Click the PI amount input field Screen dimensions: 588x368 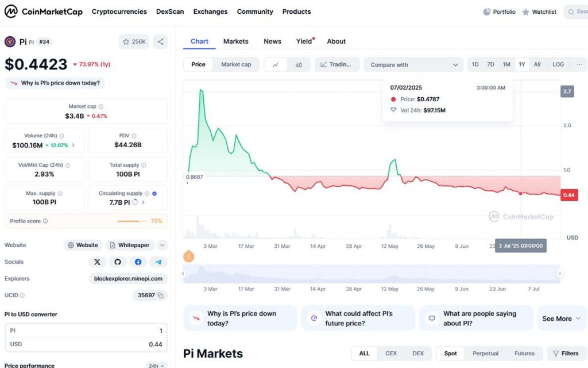tap(86, 331)
